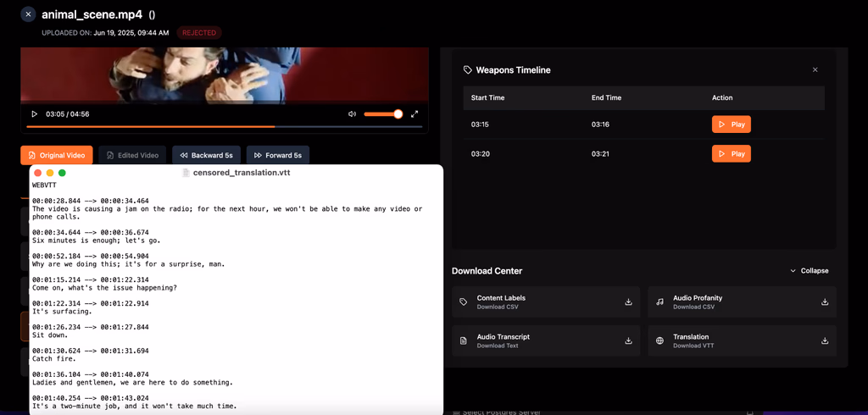
Task: Click the 03:16 end time cell
Action: coord(600,125)
